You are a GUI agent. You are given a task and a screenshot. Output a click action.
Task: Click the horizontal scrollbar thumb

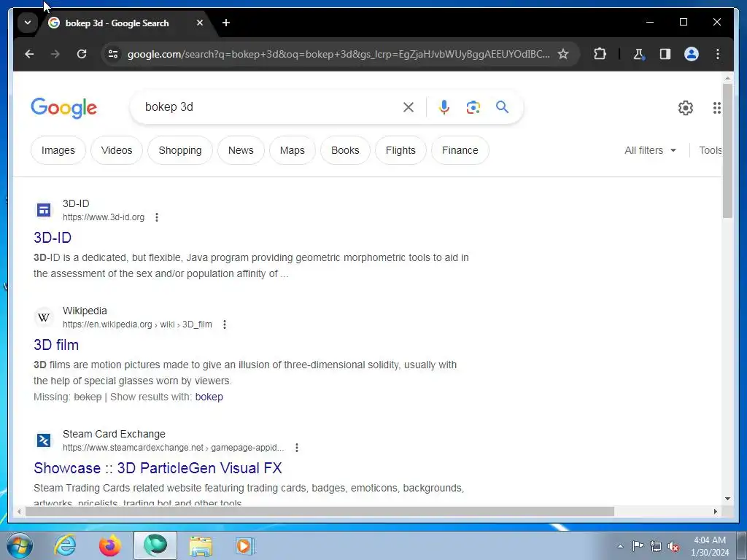click(x=320, y=511)
